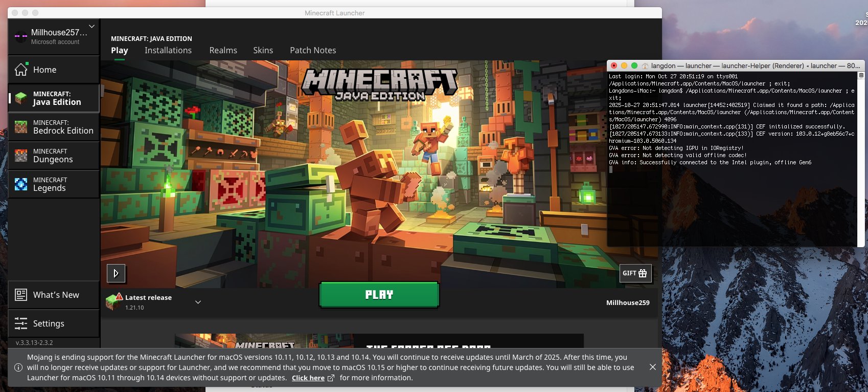The height and width of the screenshot is (392, 868).
Task: Click the Microsoft account label
Action: click(x=55, y=42)
